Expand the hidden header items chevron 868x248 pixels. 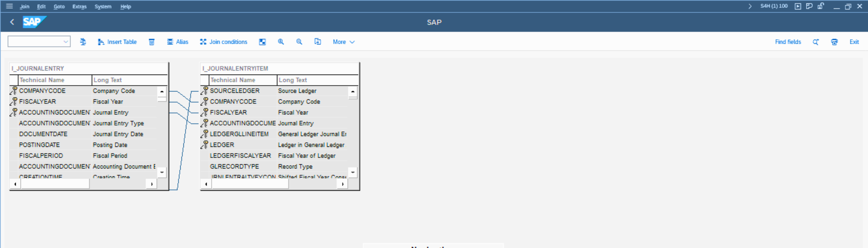(750, 6)
